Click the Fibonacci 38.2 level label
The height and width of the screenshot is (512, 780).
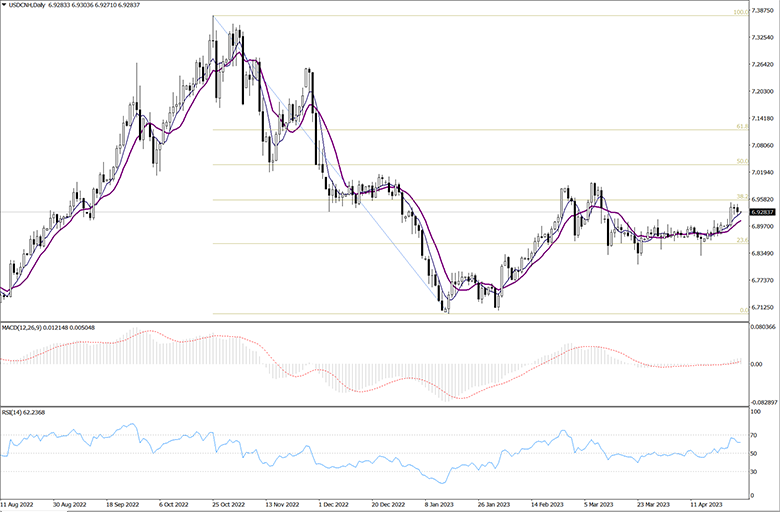click(742, 197)
